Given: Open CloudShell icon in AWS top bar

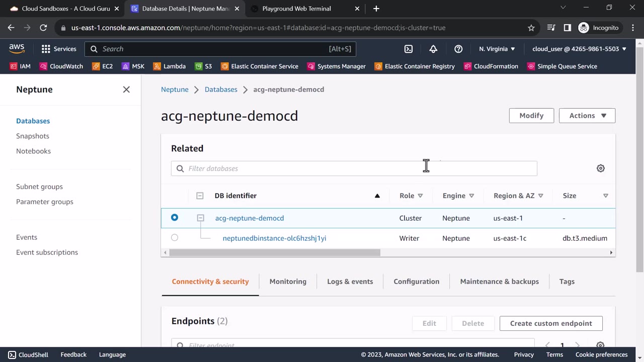Looking at the screenshot, I should [409, 49].
